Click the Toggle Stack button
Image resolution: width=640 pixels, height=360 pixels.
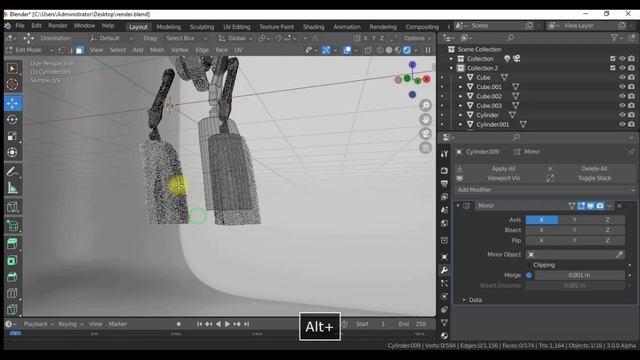tap(594, 178)
